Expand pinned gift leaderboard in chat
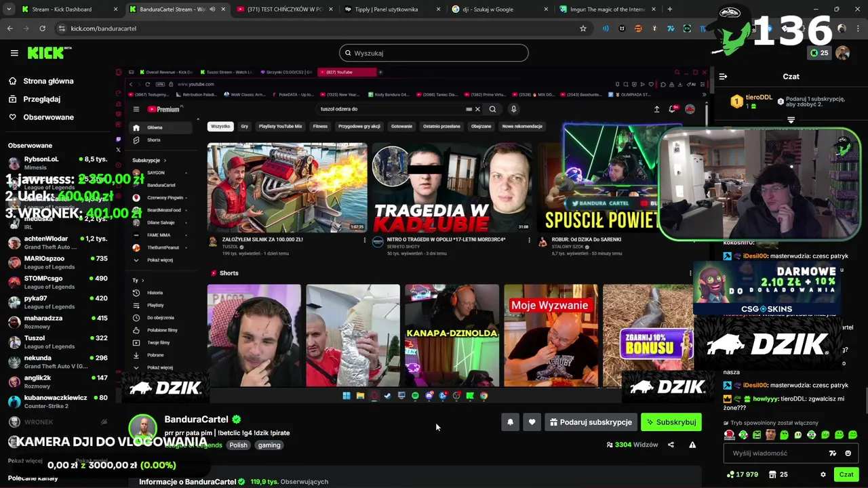Image resolution: width=868 pixels, height=488 pixels. coord(791,120)
